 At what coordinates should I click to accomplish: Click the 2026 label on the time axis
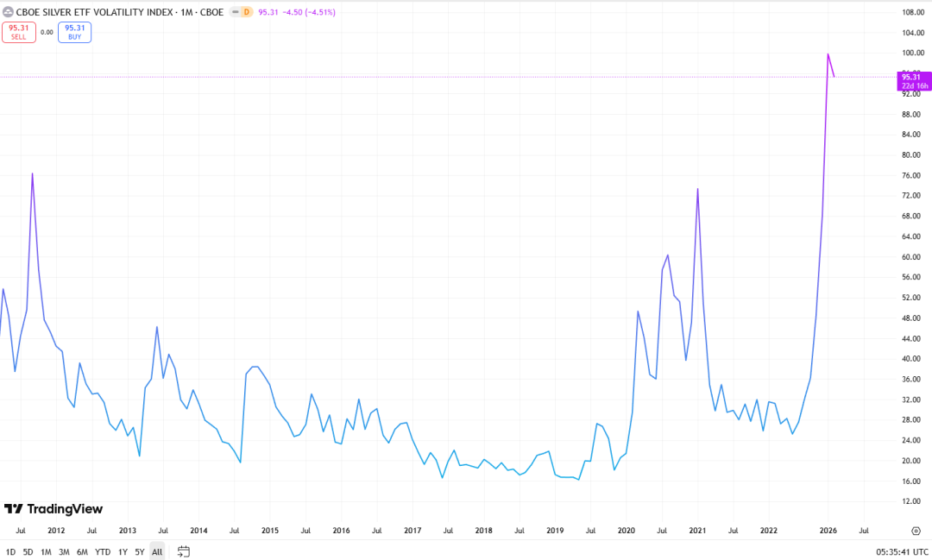click(828, 531)
